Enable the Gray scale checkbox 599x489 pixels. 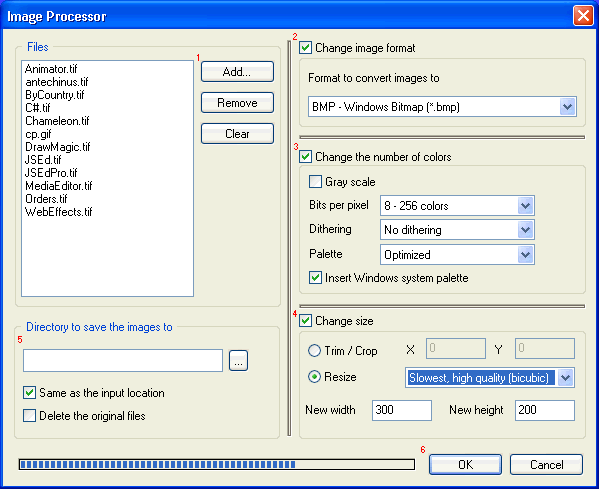point(315,181)
